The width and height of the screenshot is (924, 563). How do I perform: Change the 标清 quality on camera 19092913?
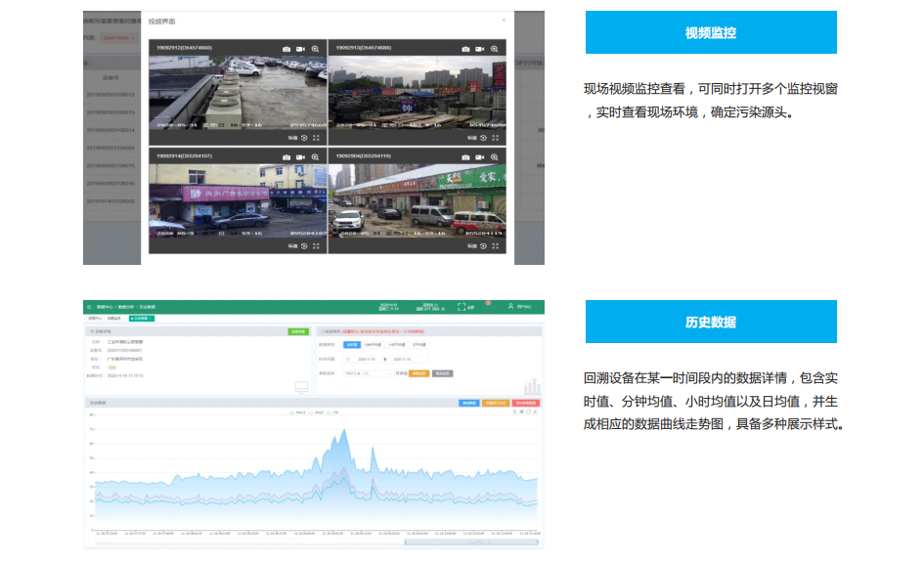point(471,138)
